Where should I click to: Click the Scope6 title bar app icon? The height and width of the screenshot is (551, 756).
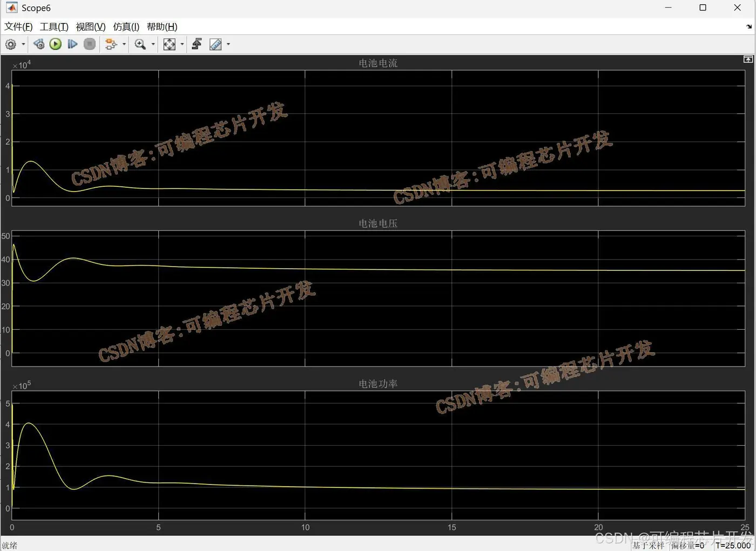(x=11, y=8)
